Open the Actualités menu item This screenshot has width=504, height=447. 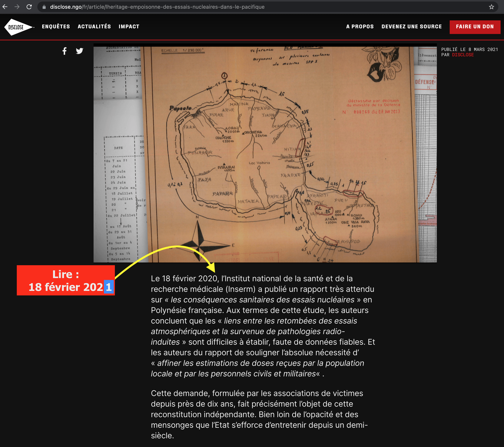point(94,27)
